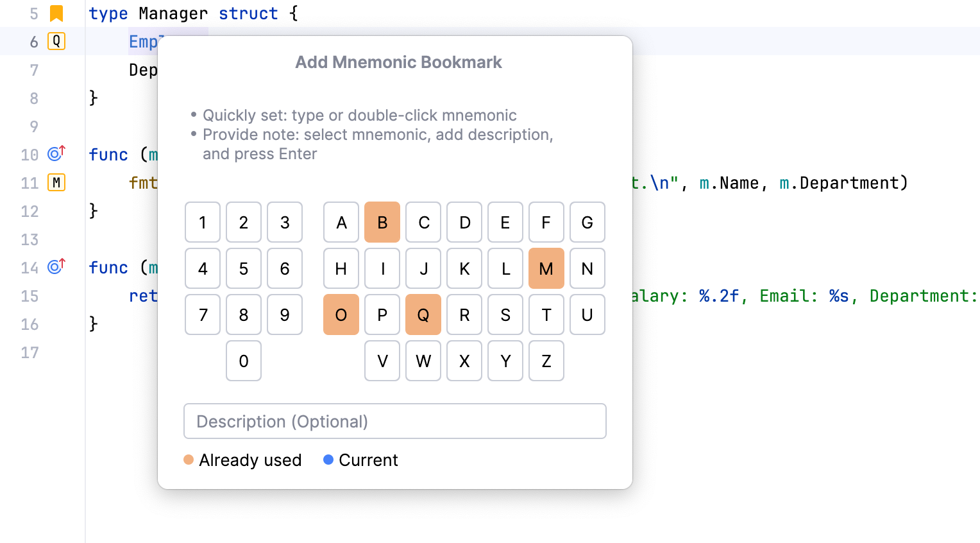Click the Description optional input field

(394, 421)
